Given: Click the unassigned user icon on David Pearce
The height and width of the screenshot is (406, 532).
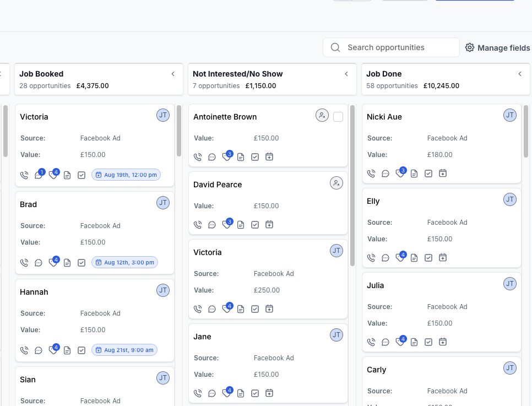Looking at the screenshot, I should coord(336,183).
